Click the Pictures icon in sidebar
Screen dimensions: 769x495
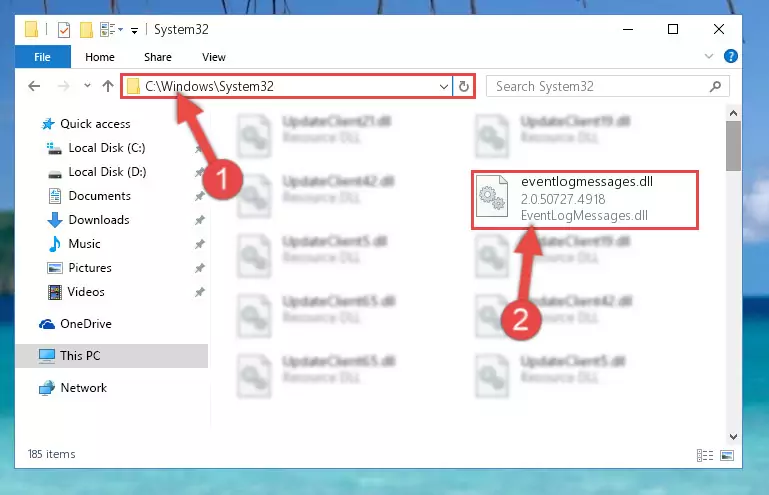pyautogui.click(x=54, y=268)
